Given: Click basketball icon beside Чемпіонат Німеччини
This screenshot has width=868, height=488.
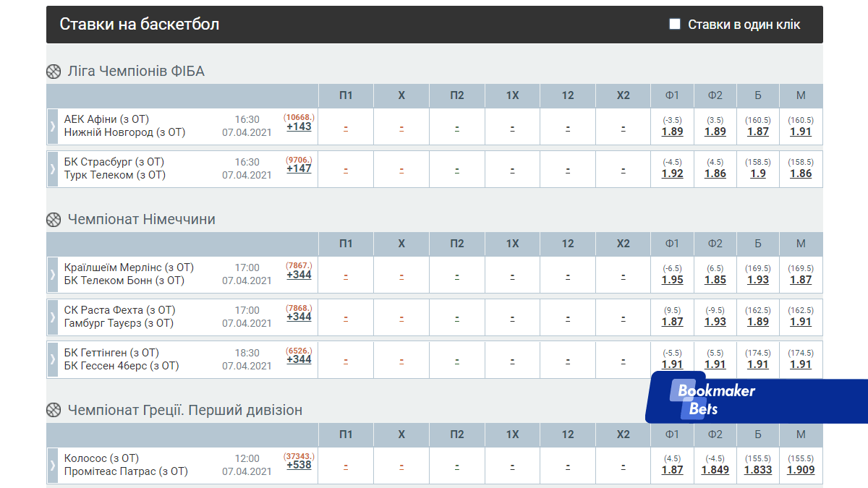Looking at the screenshot, I should coord(54,220).
